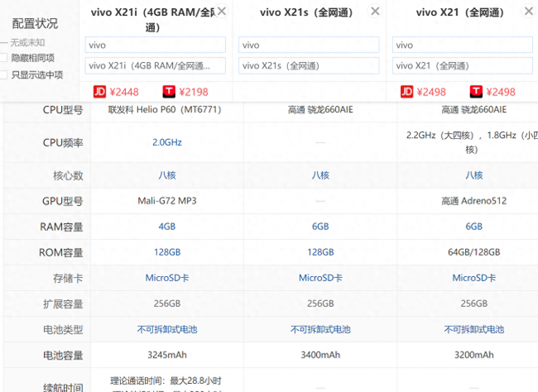Screen dimensions: 538x392
Task: Open the 4GB RAM link
Action: 167,227
